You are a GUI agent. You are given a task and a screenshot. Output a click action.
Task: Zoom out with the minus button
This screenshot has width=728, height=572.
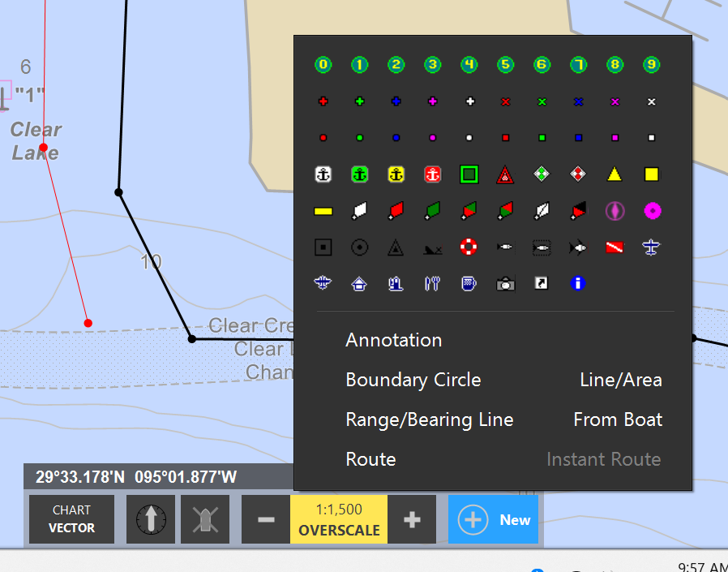pyautogui.click(x=266, y=519)
